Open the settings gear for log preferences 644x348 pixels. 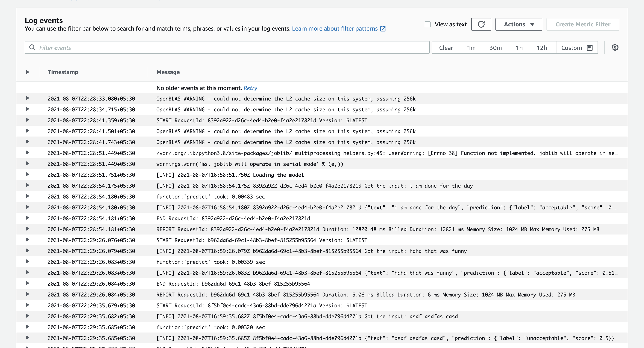point(615,48)
